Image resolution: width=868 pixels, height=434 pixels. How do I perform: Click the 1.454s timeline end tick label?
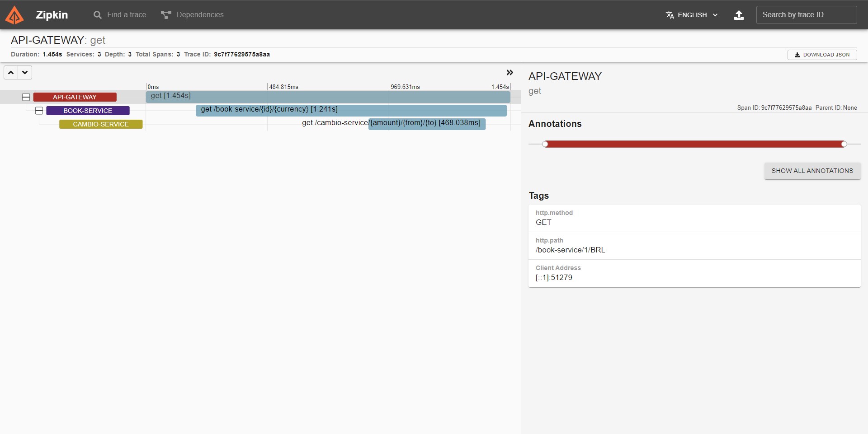click(x=500, y=87)
